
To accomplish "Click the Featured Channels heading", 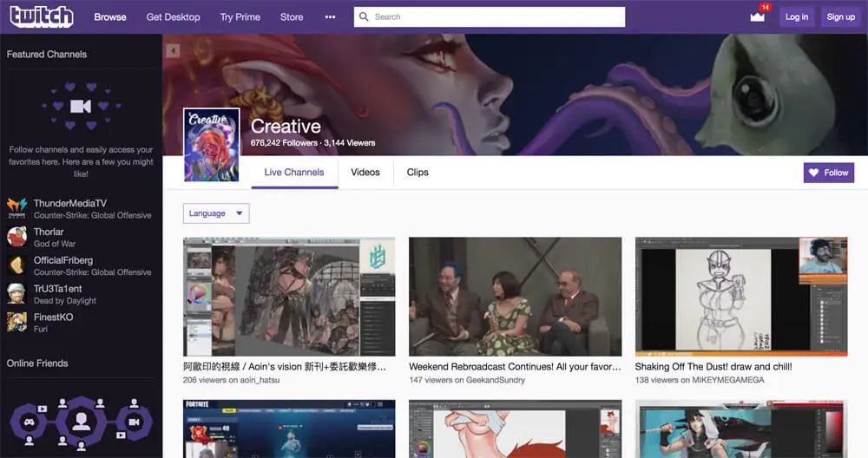I will [x=47, y=54].
